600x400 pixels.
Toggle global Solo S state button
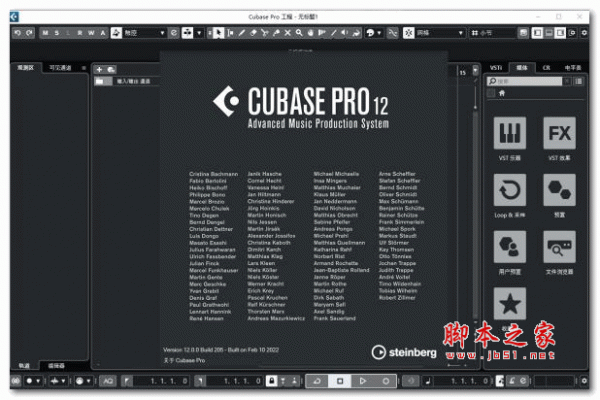[x=57, y=33]
